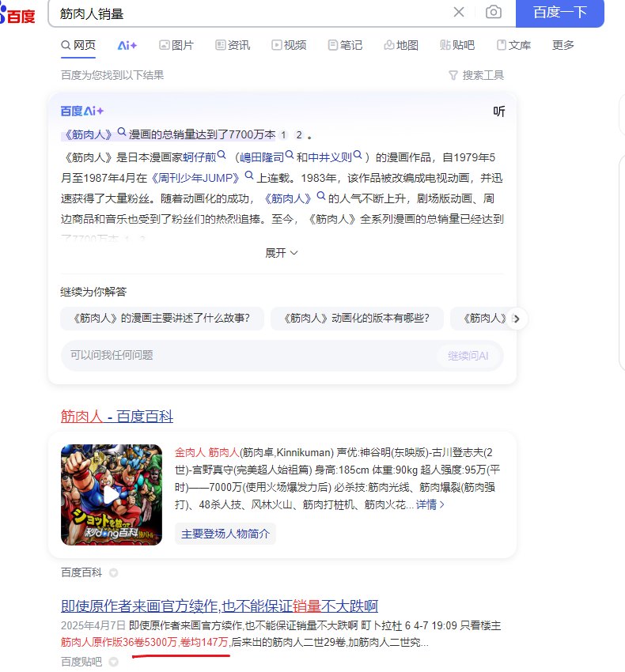The image size is (625, 672).
Task: Click search icon next to 中井义则
Action: tap(358, 155)
